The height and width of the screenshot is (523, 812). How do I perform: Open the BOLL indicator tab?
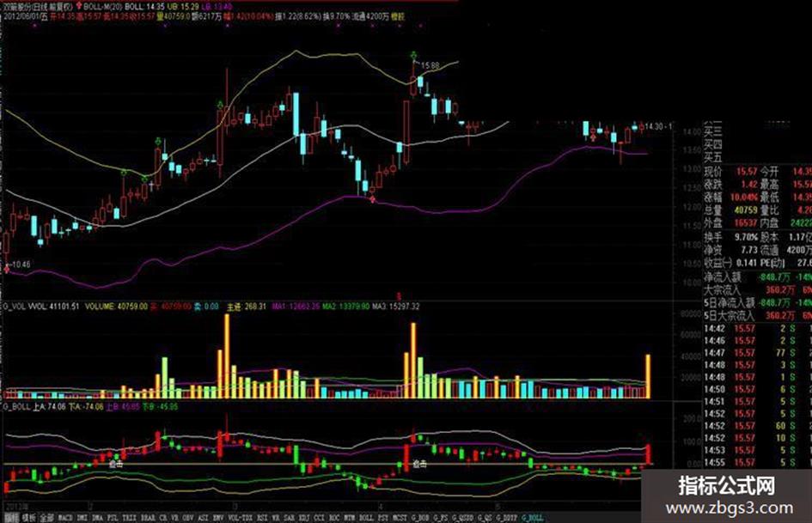pyautogui.click(x=365, y=517)
